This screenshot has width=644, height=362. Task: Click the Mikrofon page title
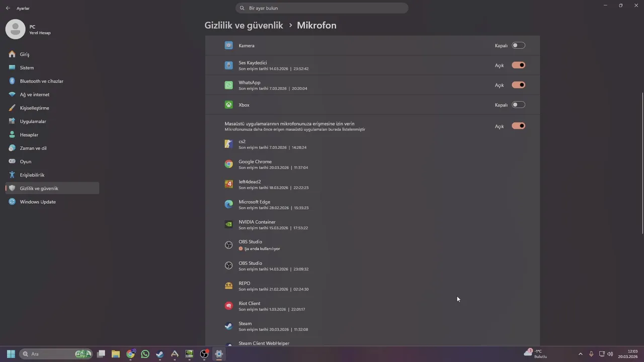[316, 25]
